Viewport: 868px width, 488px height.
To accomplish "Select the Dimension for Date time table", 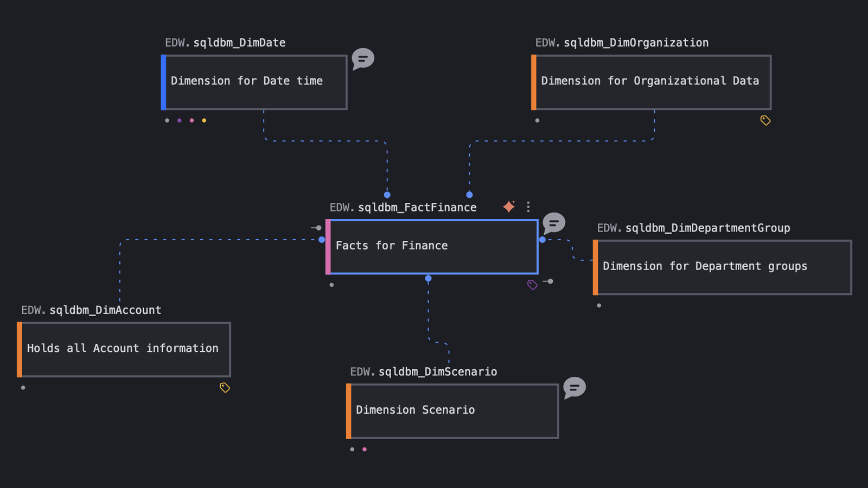I will coord(254,82).
